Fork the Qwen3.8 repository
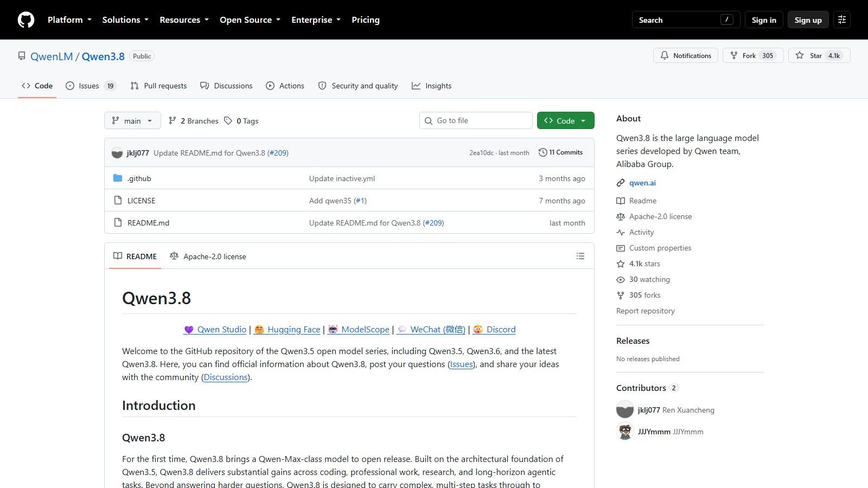The image size is (868, 488). [753, 56]
